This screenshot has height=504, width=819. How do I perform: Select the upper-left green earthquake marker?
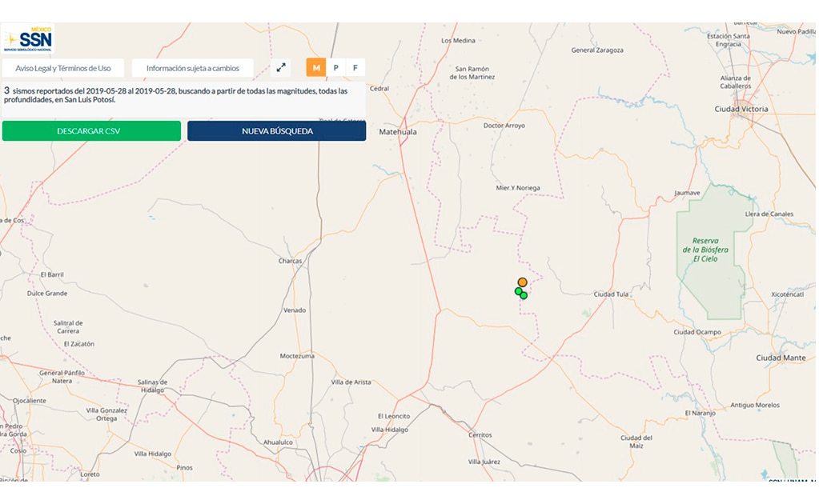point(518,291)
